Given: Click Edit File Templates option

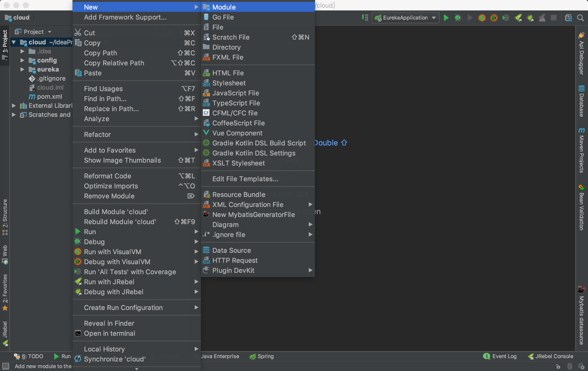Looking at the screenshot, I should (x=245, y=179).
